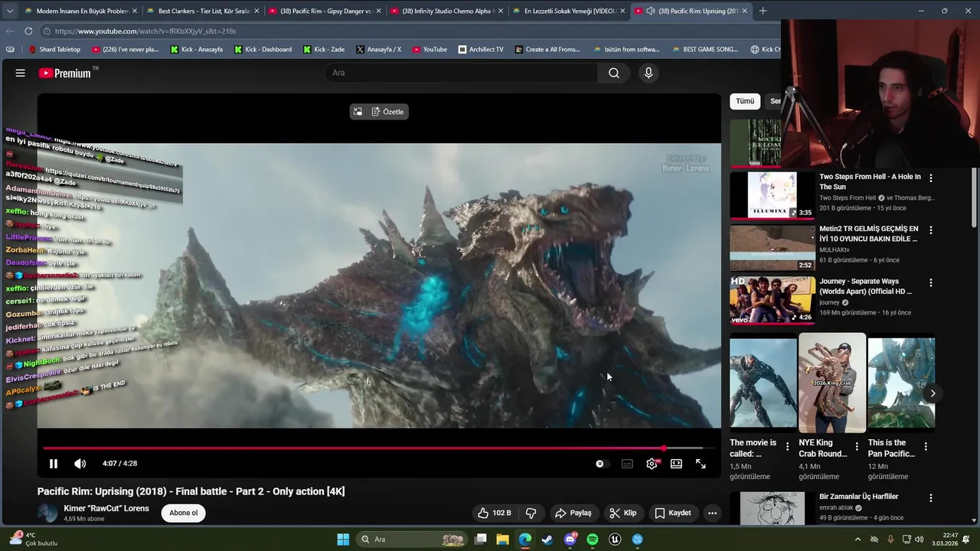Viewport: 980px width, 551px height.
Task: Open Spotify from the taskbar
Action: coord(592,540)
